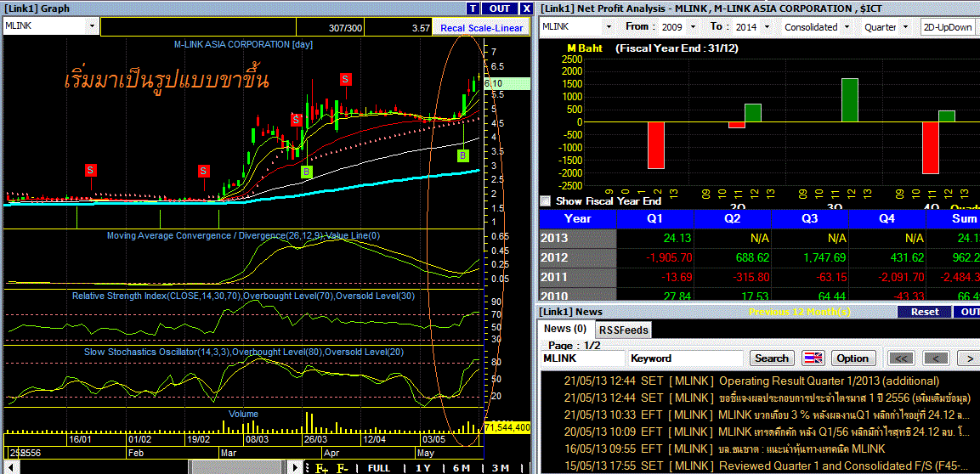980x474 pixels.
Task: Jump to first news page with << button
Action: pyautogui.click(x=900, y=358)
